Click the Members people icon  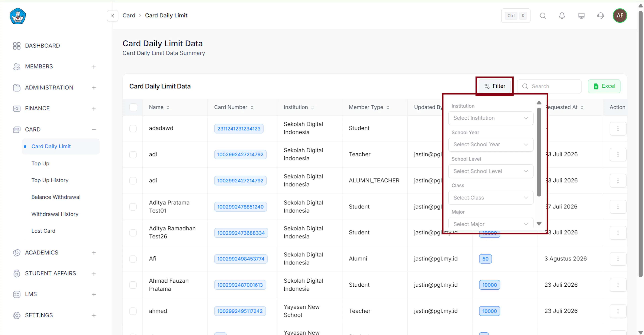17,67
